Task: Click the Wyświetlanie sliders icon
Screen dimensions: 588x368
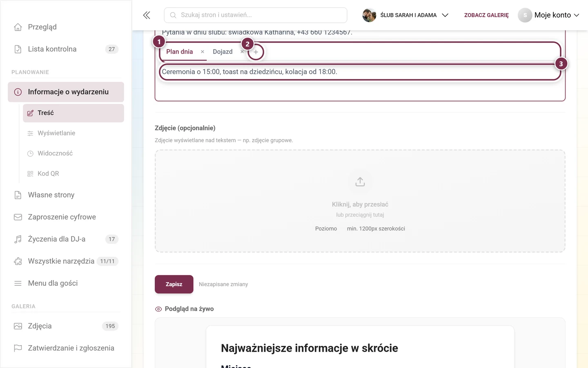Action: click(30, 133)
